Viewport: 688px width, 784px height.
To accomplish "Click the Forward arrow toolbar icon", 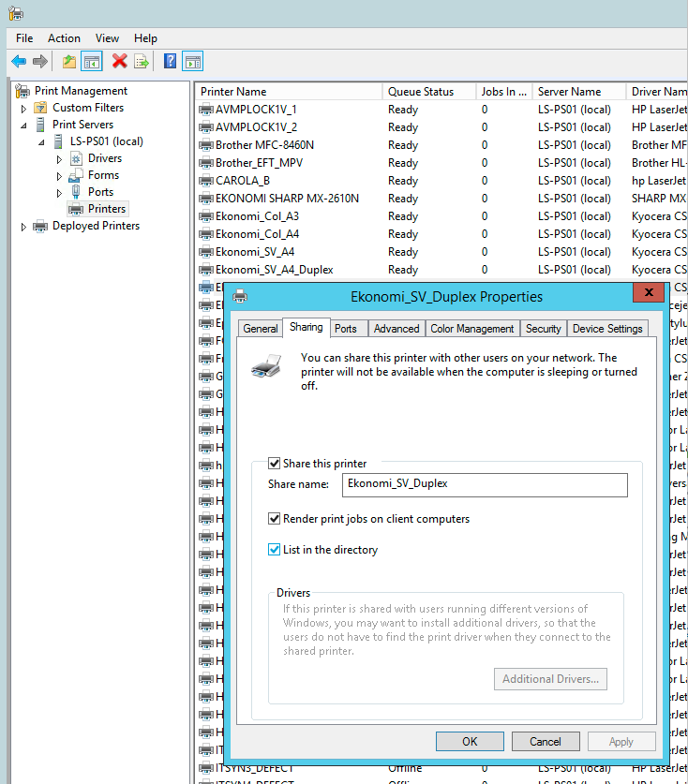I will (x=40, y=62).
